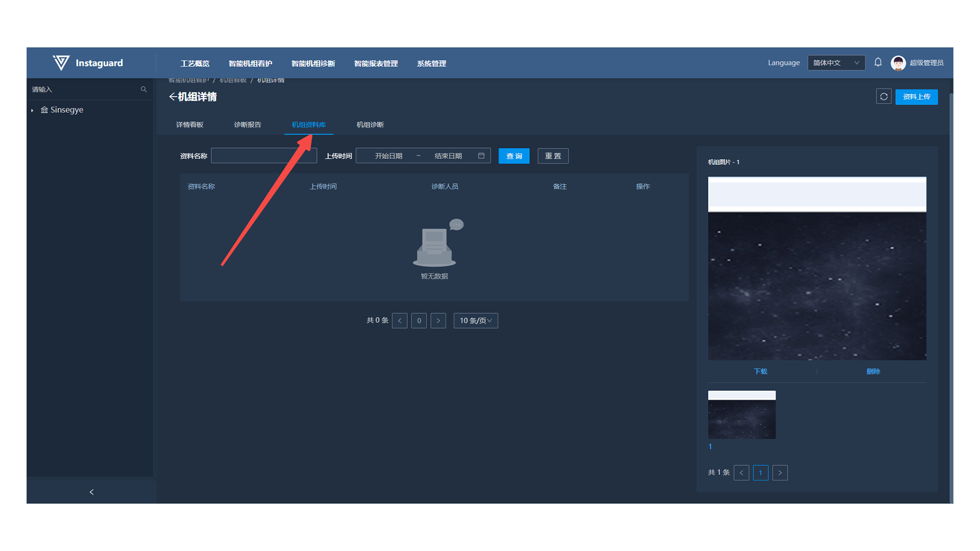The height and width of the screenshot is (551, 980).
Task: Click page number 0 in table pagination
Action: (x=419, y=320)
